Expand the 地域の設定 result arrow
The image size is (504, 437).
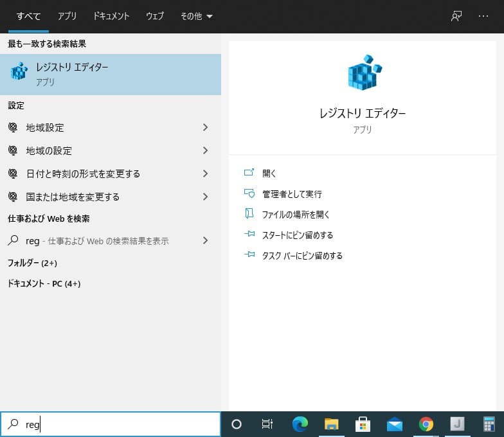point(206,150)
